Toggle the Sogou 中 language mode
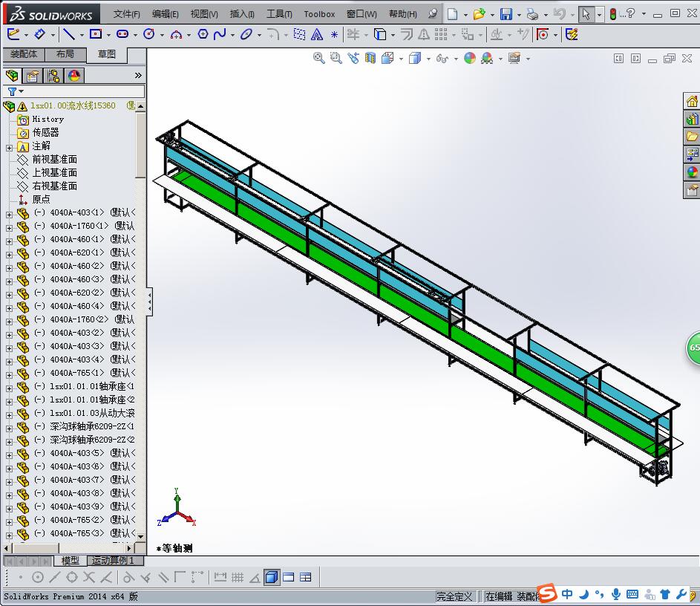The width and height of the screenshot is (700, 606). (x=567, y=594)
